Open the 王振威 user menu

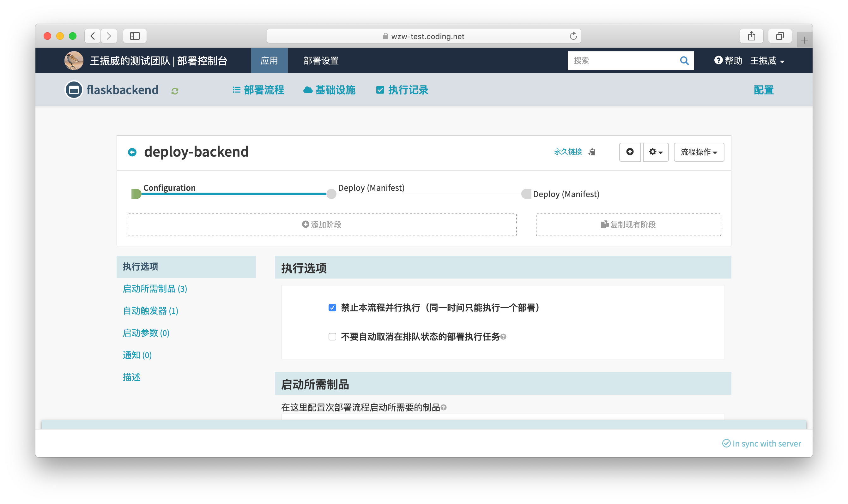pyautogui.click(x=767, y=61)
